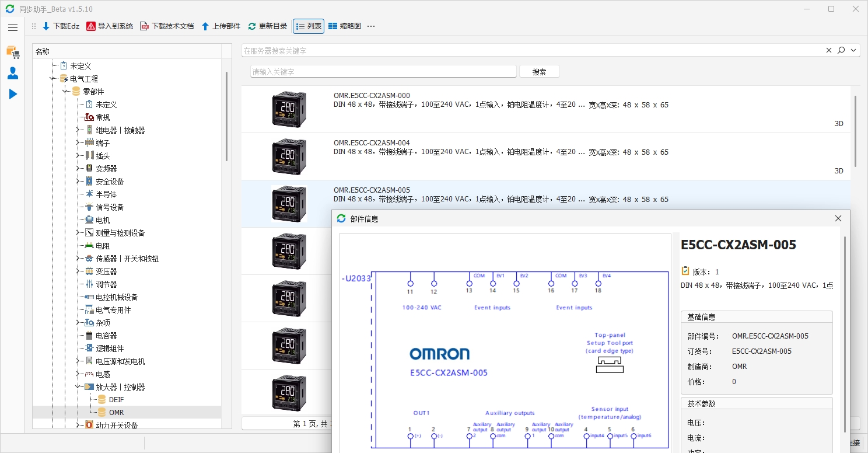This screenshot has height=453, width=868.
Task: Open toolbar overflow more options ellipsis
Action: (x=371, y=26)
